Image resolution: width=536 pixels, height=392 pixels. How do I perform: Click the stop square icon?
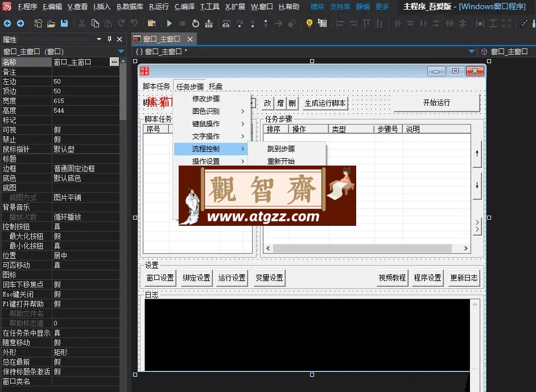183,23
